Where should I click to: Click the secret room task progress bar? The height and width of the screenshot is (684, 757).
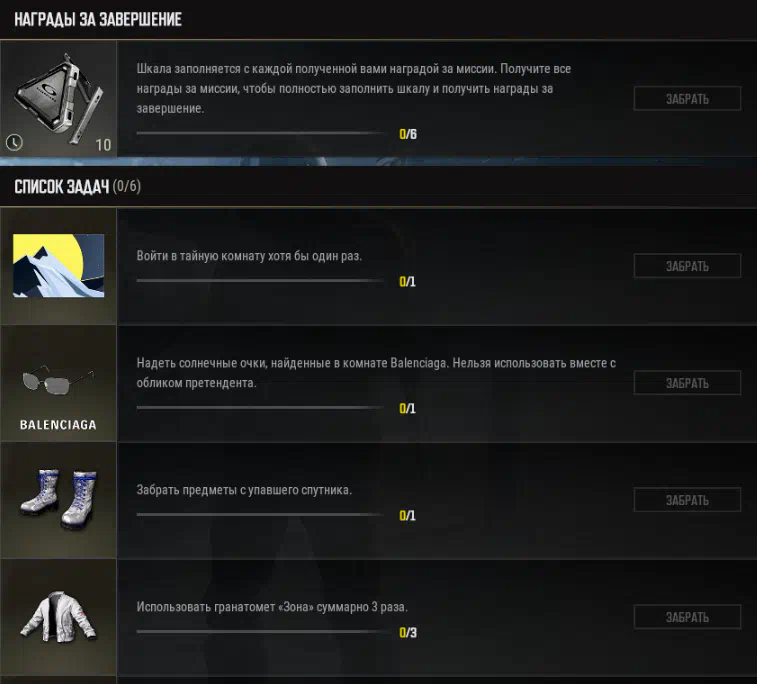coord(261,280)
